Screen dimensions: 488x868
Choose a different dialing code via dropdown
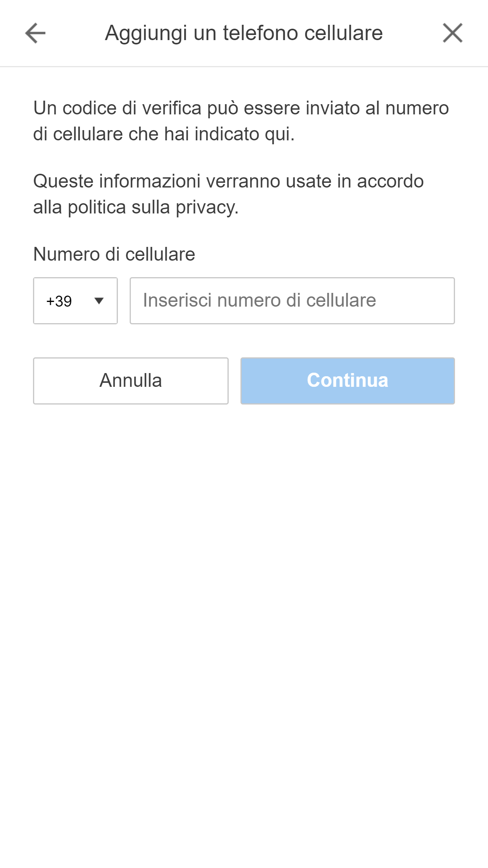[75, 300]
